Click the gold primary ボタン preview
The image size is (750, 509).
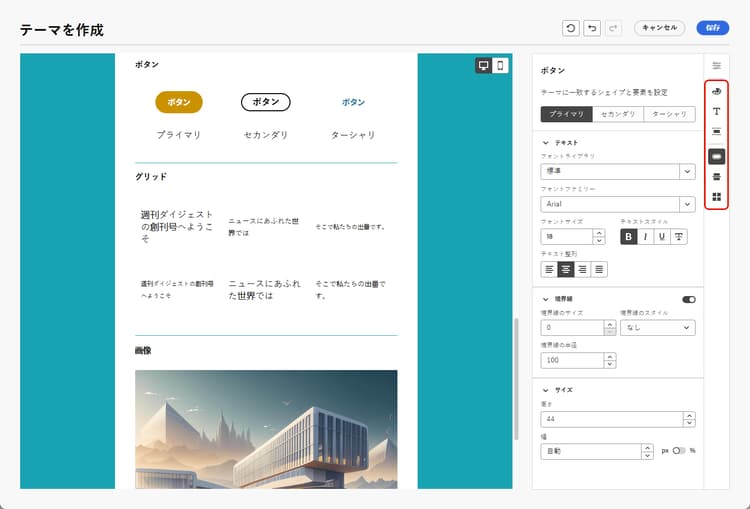pyautogui.click(x=179, y=102)
